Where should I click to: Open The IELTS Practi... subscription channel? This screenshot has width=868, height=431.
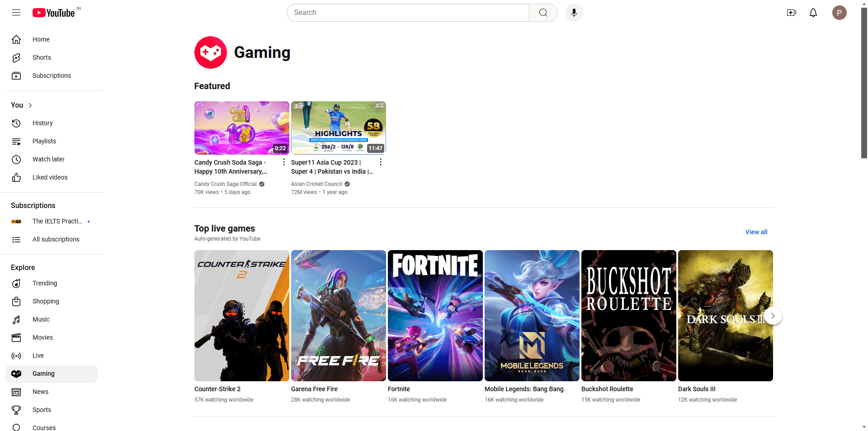52,221
